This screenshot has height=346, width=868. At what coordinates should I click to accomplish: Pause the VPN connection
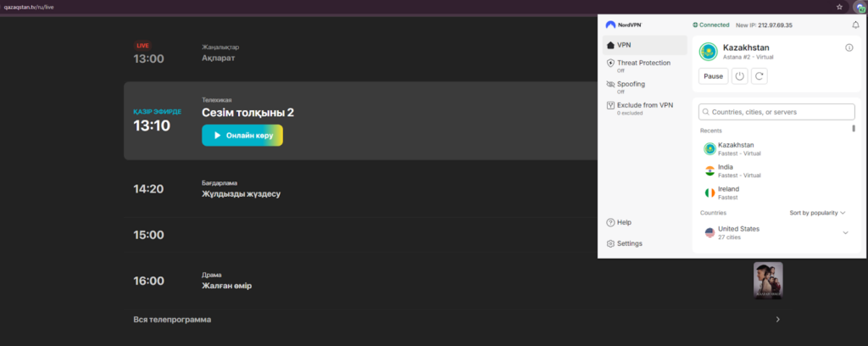[x=713, y=76]
